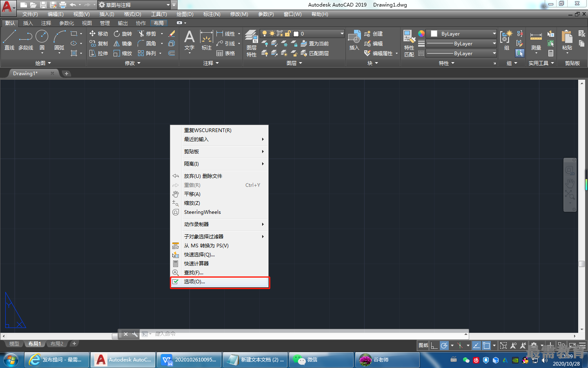Choose 选项(O)... in context menu

pos(219,282)
